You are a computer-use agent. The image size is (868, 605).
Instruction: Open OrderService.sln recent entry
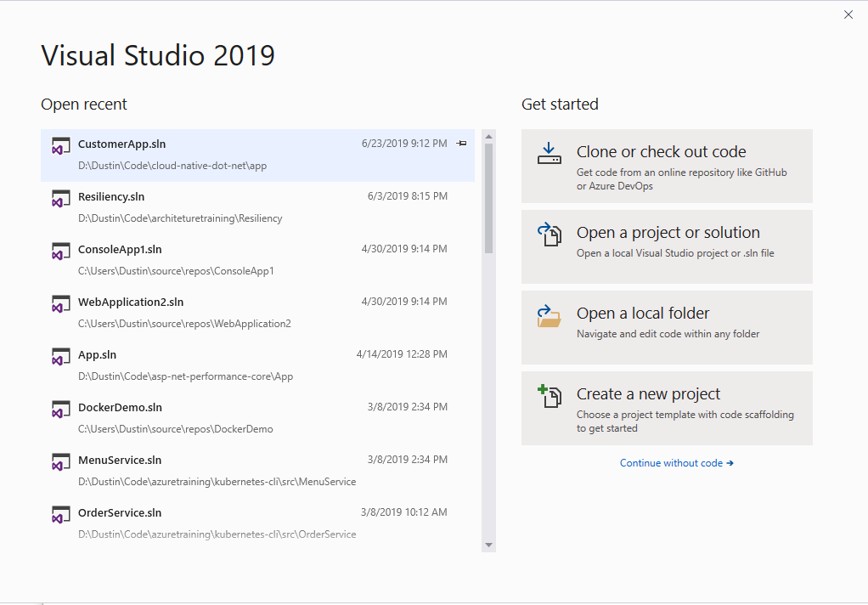click(257, 523)
